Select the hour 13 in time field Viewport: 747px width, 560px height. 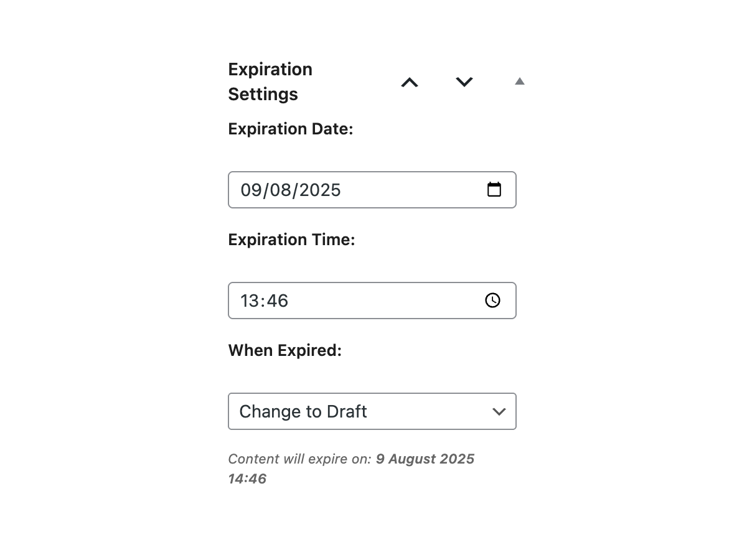pyautogui.click(x=249, y=301)
